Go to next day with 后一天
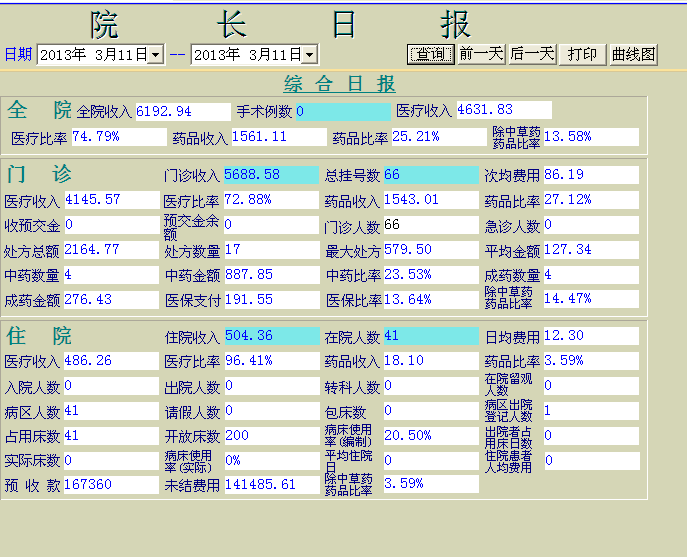Image resolution: width=687 pixels, height=557 pixels. 532,54
